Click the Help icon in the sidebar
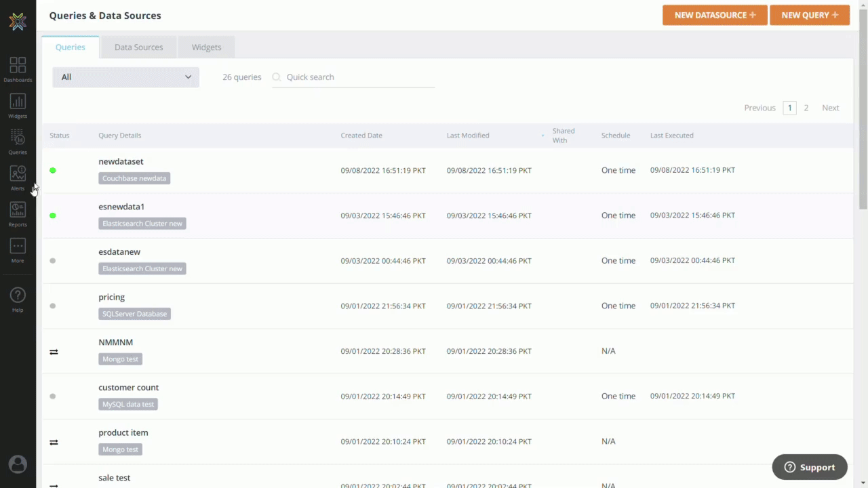Viewport: 868px width, 488px height. (x=18, y=296)
